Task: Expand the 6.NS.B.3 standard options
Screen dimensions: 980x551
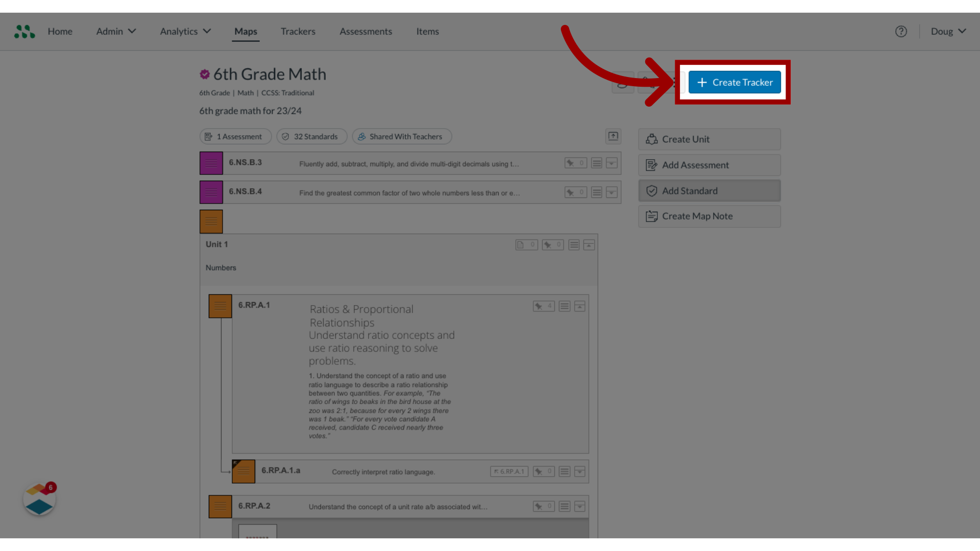Action: pyautogui.click(x=611, y=163)
